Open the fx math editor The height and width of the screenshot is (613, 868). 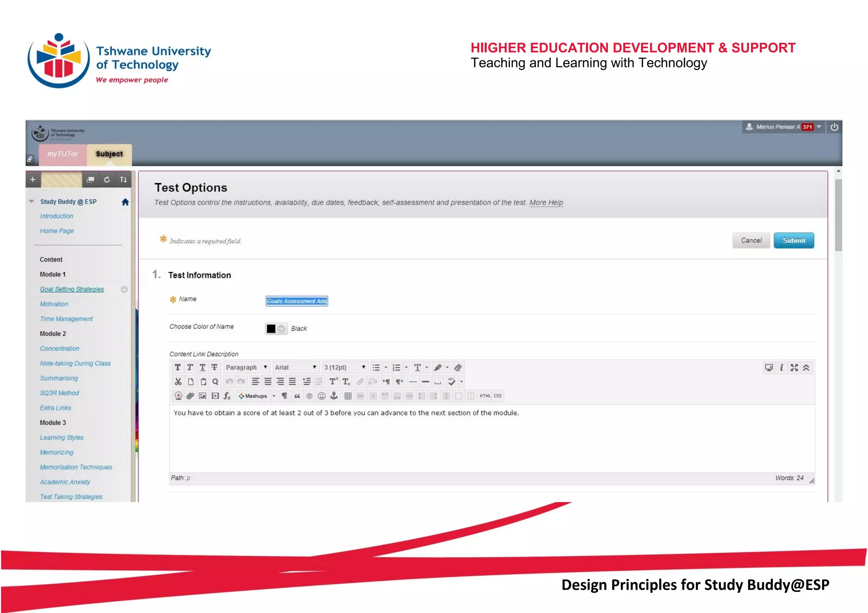(x=227, y=396)
